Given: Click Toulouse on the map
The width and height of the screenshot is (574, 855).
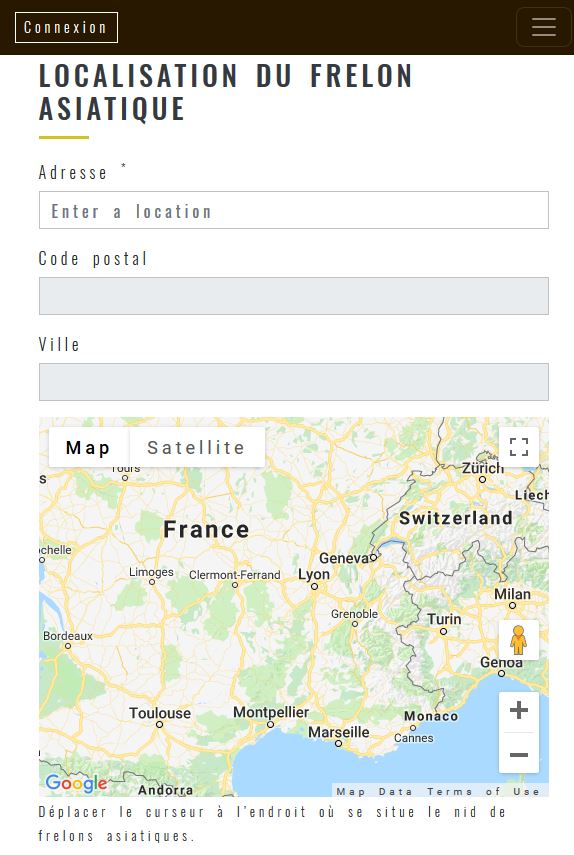Looking at the screenshot, I should [x=160, y=713].
